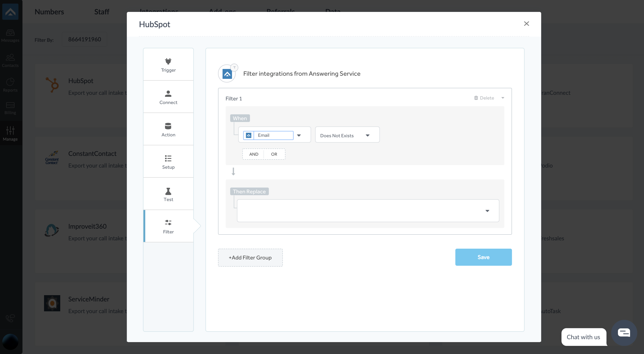
Task: Click the Improveit360 integration logo
Action: tap(52, 230)
